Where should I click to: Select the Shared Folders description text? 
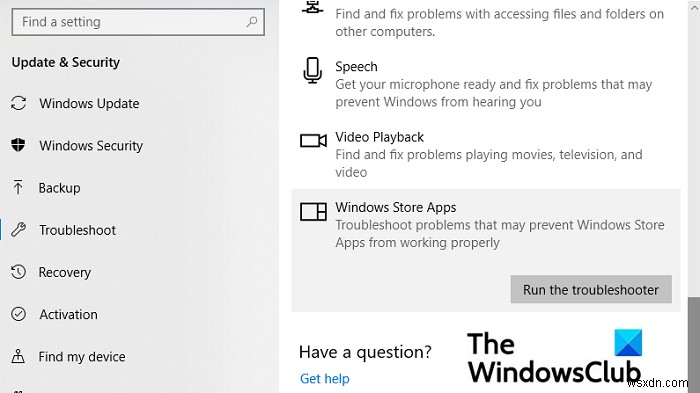point(500,23)
